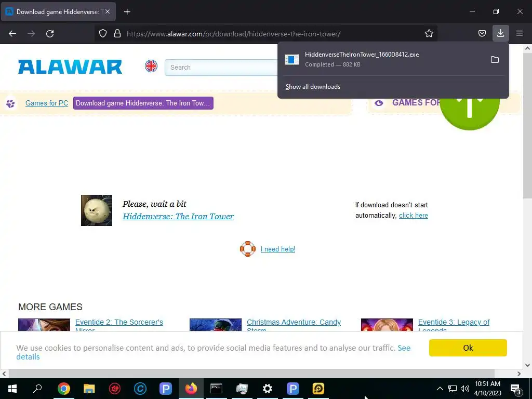Open the red gear app in taskbar
Image resolution: width=532 pixels, height=399 pixels.
(115, 389)
